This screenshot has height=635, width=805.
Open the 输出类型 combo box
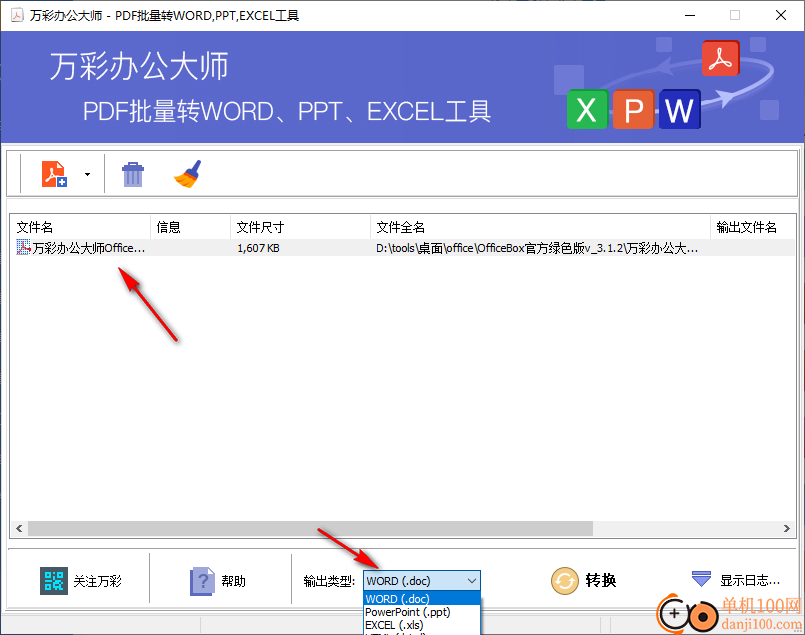point(421,581)
